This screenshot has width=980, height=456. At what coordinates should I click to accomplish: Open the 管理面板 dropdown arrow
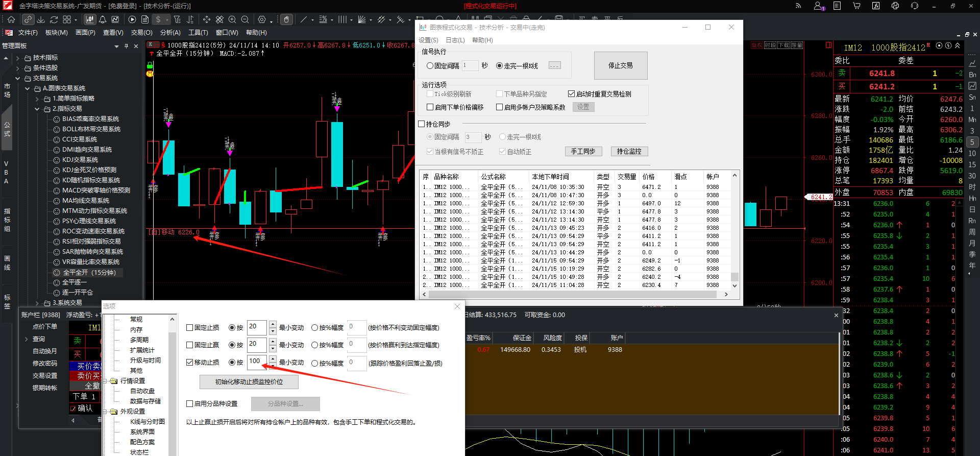116,46
